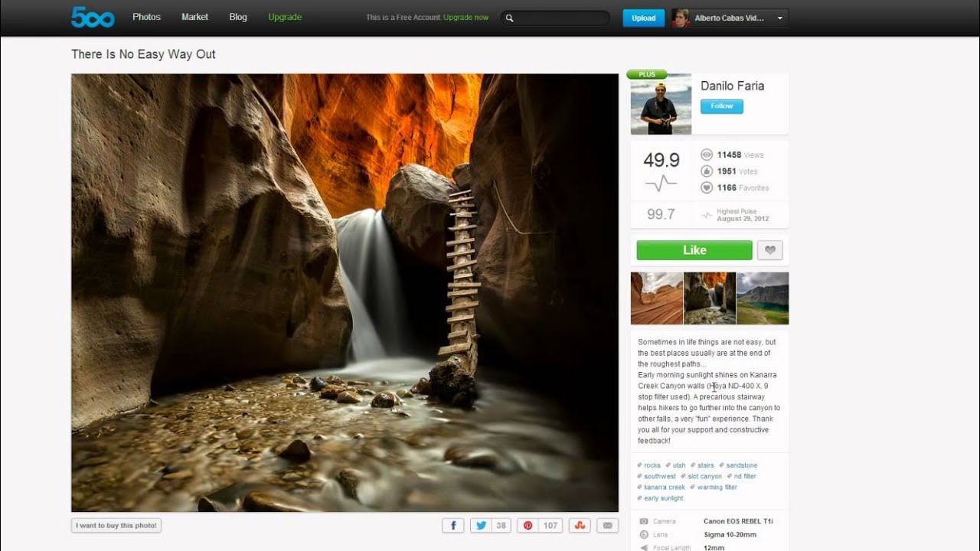Follow Danilo Faria

coord(721,106)
